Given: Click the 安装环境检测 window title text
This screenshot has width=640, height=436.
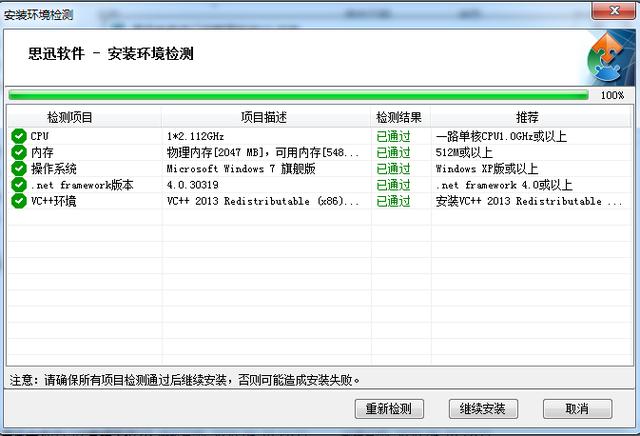Looking at the screenshot, I should 38,15.
